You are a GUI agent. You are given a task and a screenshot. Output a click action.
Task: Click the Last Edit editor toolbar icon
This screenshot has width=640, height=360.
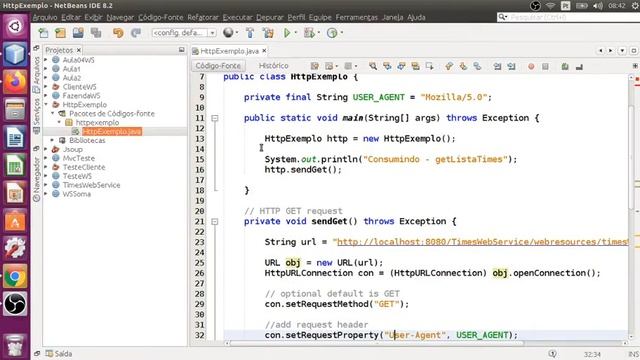coord(315,66)
